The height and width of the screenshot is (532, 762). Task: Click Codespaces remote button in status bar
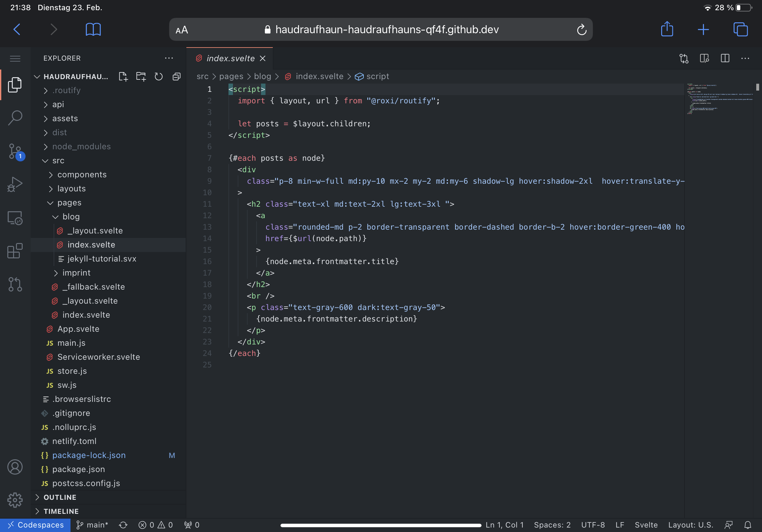(x=35, y=525)
